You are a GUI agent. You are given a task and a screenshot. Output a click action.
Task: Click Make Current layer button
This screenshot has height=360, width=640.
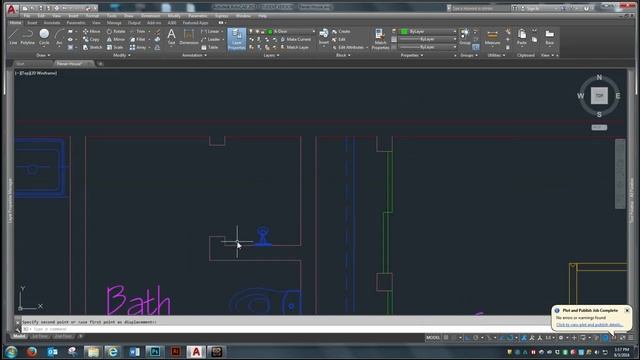pyautogui.click(x=296, y=40)
